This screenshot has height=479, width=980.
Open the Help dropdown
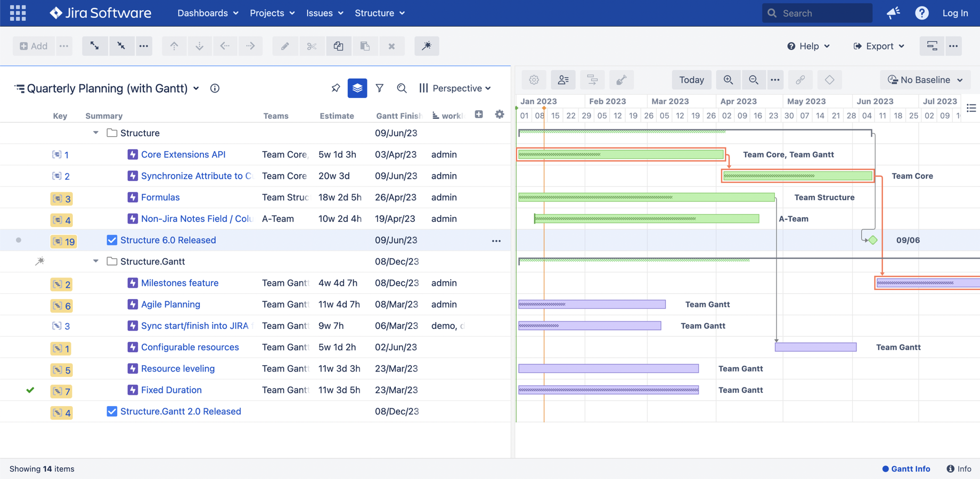coord(808,46)
